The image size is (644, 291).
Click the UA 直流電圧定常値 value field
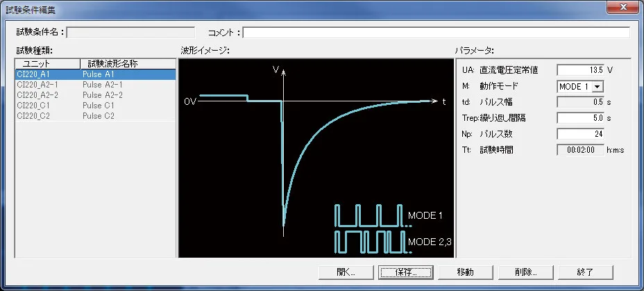point(581,69)
